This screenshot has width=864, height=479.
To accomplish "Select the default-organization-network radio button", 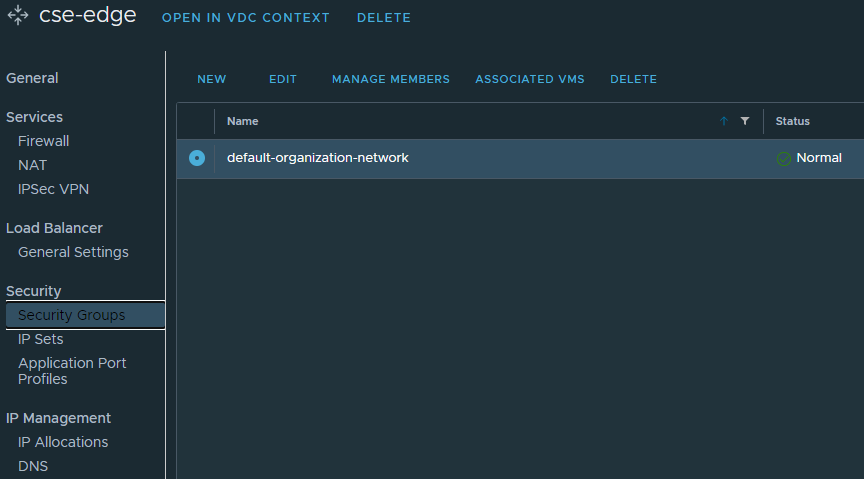I will [197, 158].
